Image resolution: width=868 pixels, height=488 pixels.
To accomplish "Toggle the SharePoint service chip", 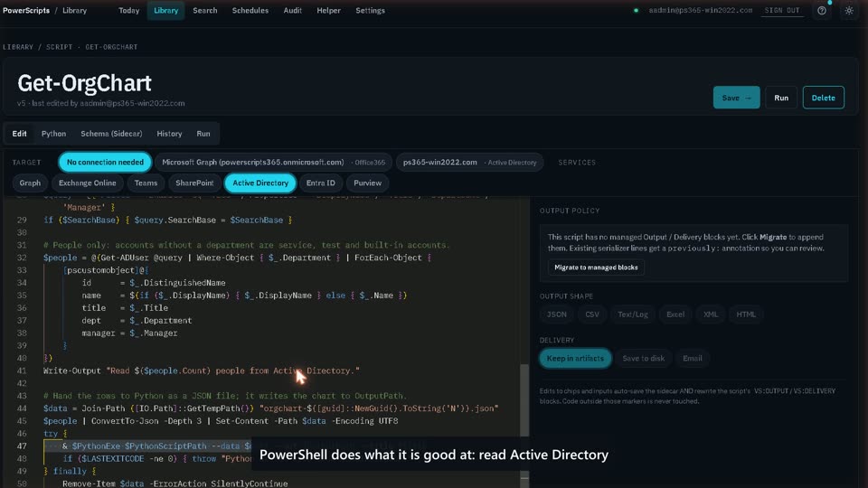I will coord(194,183).
